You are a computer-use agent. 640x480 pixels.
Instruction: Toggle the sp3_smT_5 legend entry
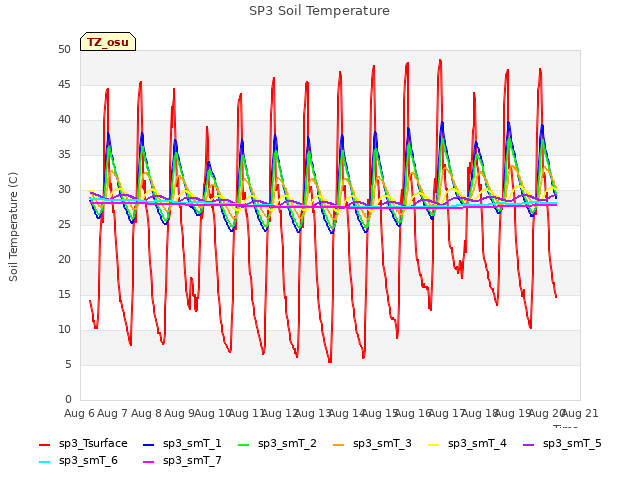(562, 444)
